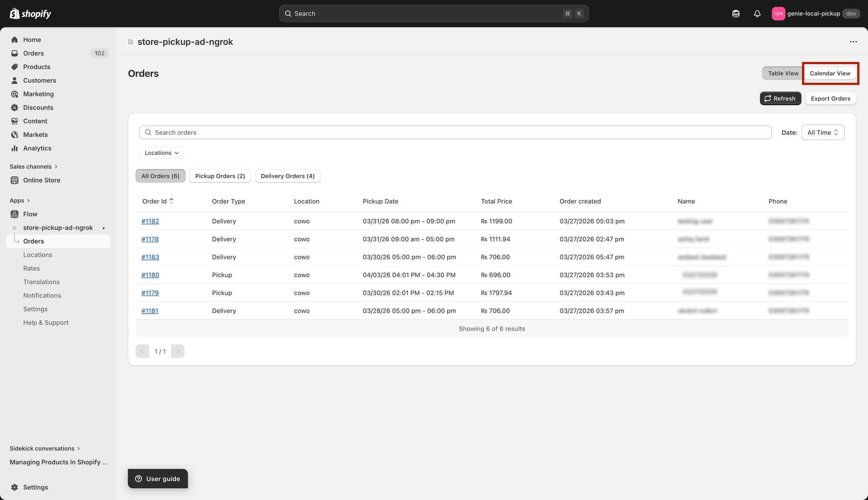Open Products in the sidebar
The image size is (868, 500).
[x=37, y=66]
